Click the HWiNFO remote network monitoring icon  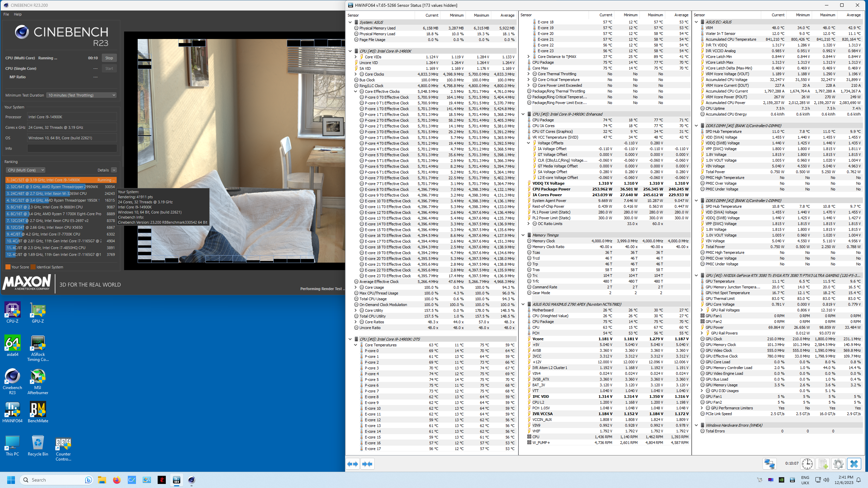pyautogui.click(x=769, y=464)
